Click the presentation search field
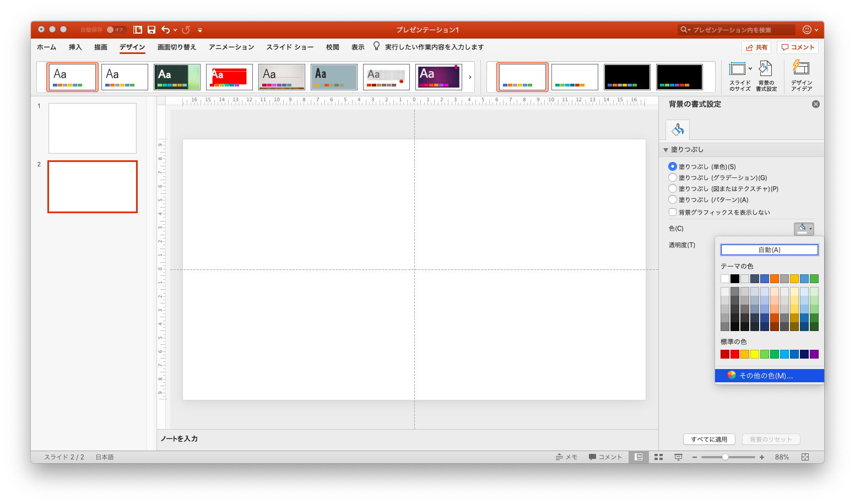Image resolution: width=855 pixels, height=504 pixels. 736,30
